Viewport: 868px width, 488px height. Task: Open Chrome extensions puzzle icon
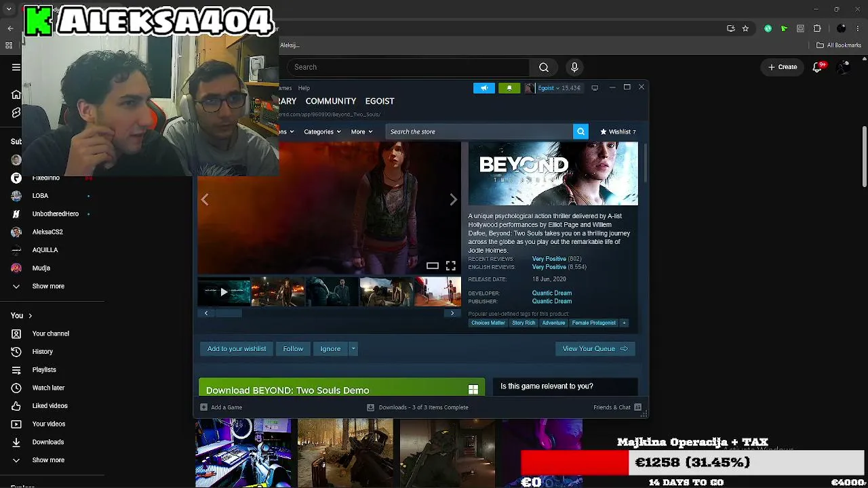tap(817, 28)
